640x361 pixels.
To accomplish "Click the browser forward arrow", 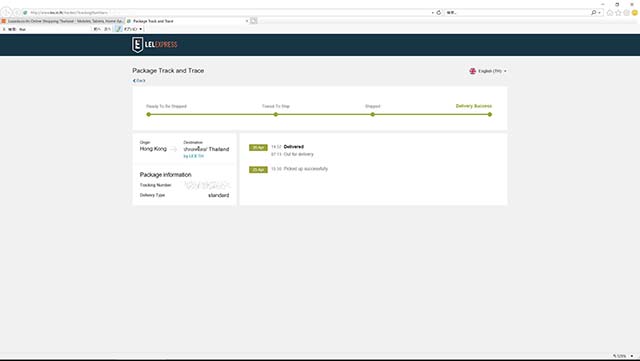I will pyautogui.click(x=17, y=13).
